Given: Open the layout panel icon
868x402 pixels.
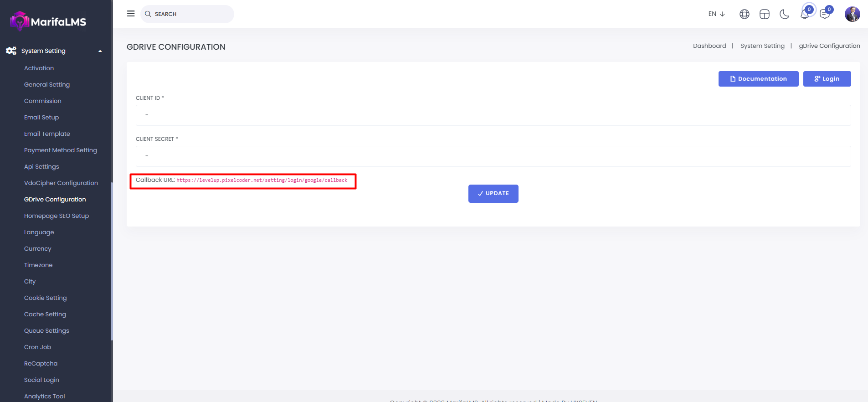Looking at the screenshot, I should (765, 14).
